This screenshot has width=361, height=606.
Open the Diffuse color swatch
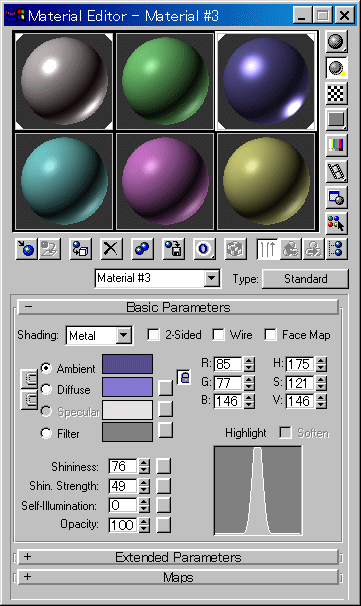(x=127, y=387)
